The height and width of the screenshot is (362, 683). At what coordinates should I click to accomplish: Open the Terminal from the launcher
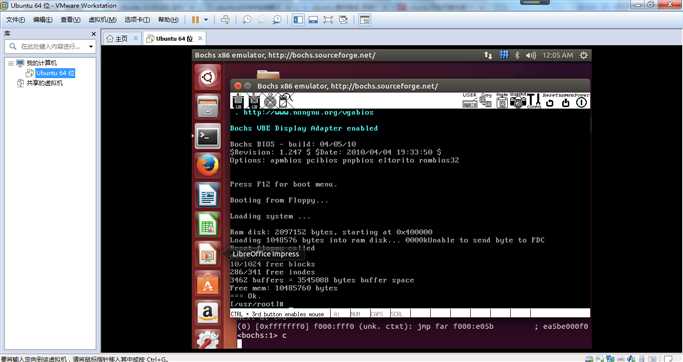208,136
